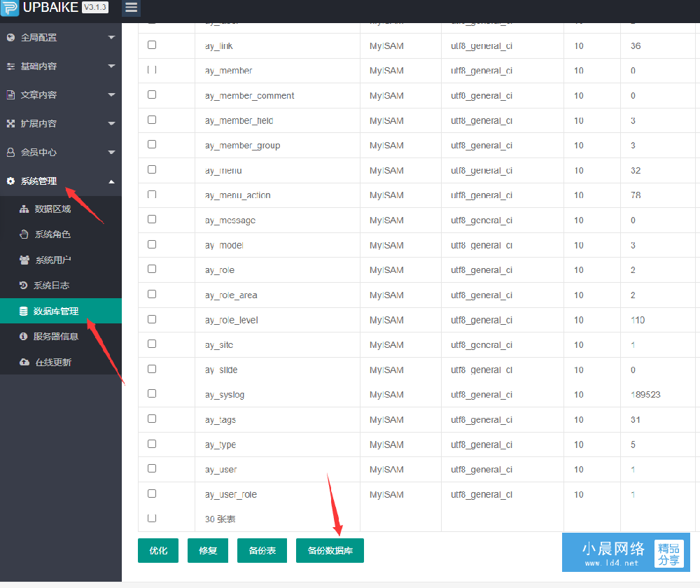Click the 备份表 button

262,550
